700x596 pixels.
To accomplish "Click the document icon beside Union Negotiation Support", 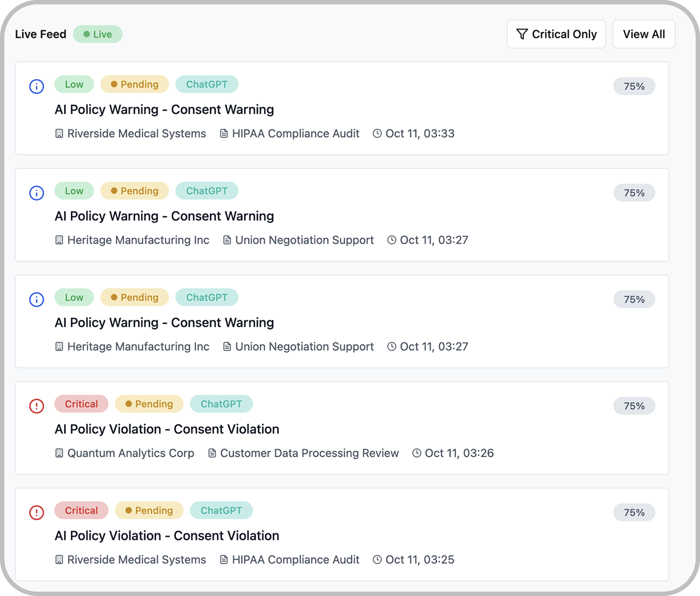I will [x=226, y=240].
